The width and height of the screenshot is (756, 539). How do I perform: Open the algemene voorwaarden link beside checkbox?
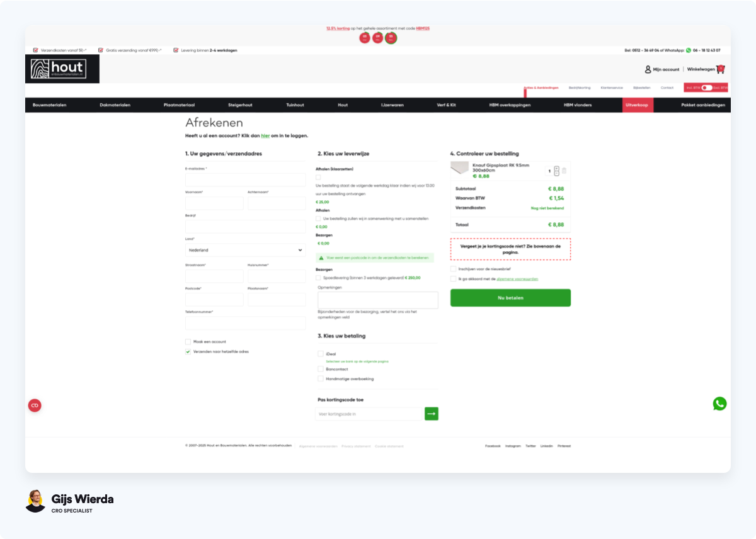coord(517,278)
